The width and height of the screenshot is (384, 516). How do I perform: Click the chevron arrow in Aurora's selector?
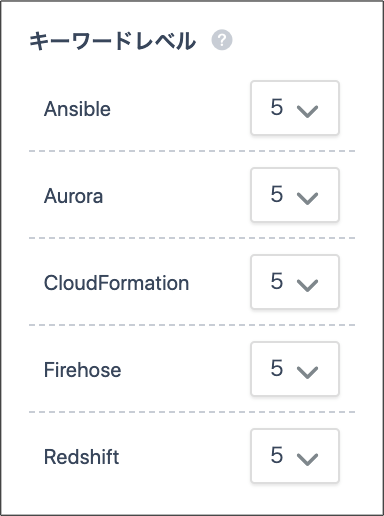click(307, 198)
